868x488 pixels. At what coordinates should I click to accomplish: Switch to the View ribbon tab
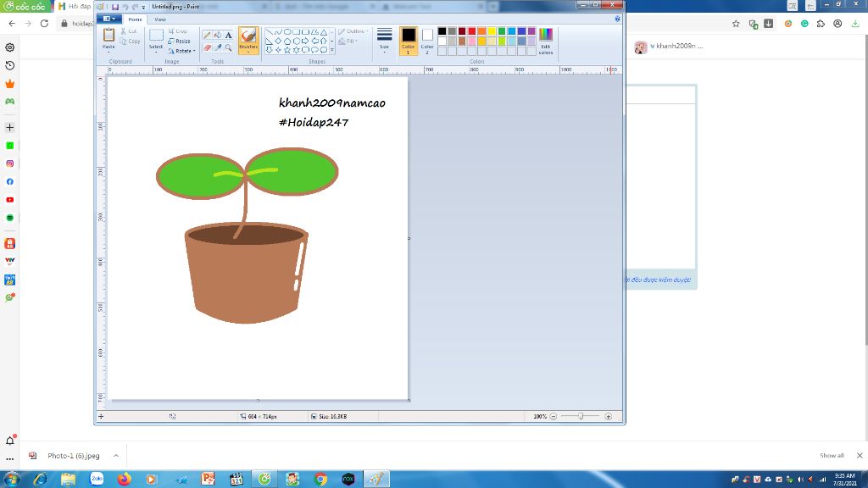click(160, 19)
